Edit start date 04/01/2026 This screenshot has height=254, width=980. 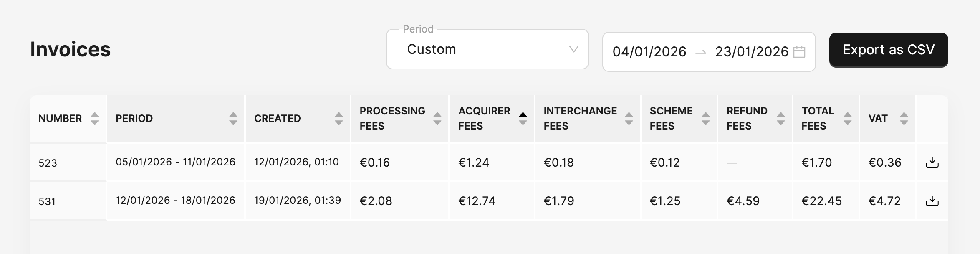coord(649,52)
